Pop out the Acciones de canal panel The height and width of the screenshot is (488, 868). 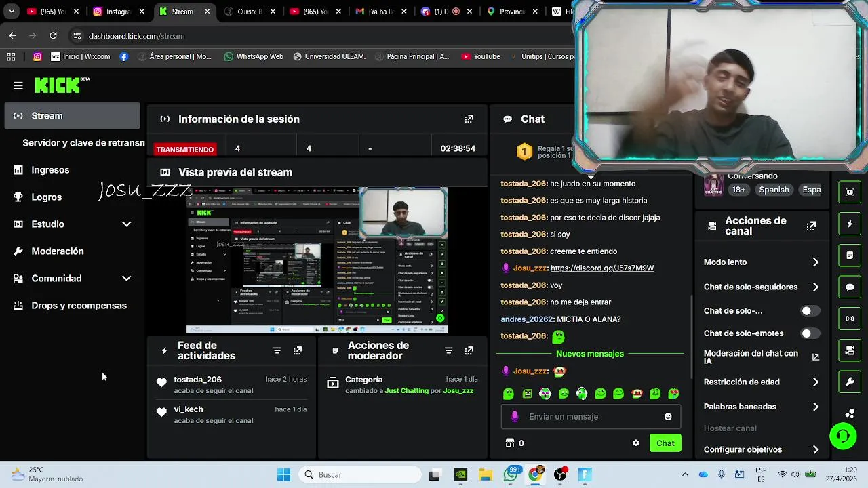(x=811, y=226)
